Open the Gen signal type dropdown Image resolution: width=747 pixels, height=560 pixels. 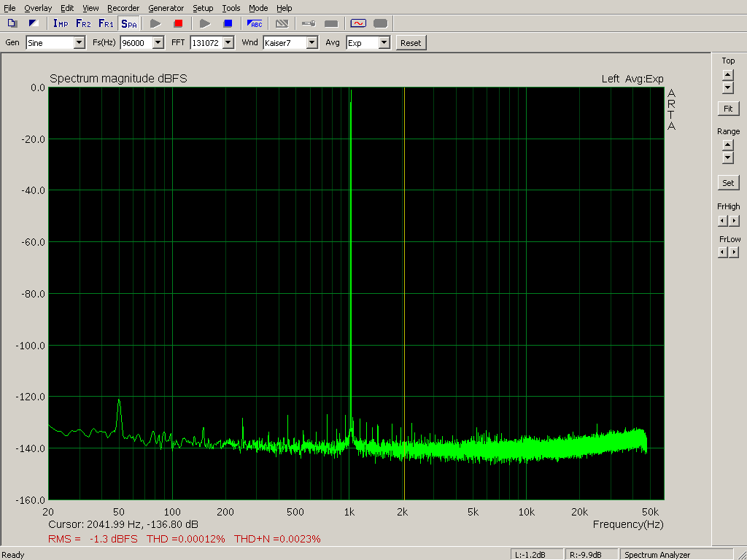point(80,43)
